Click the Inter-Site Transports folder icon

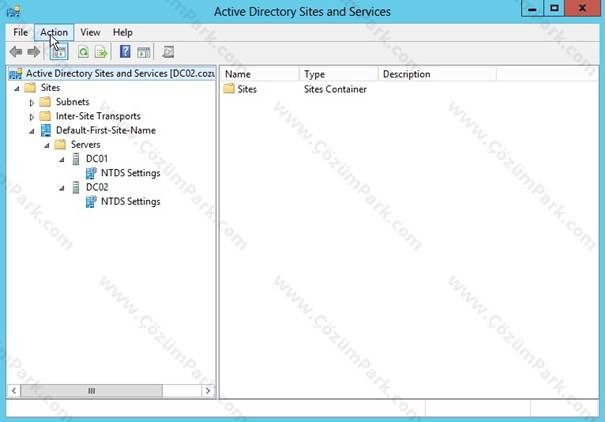point(45,116)
